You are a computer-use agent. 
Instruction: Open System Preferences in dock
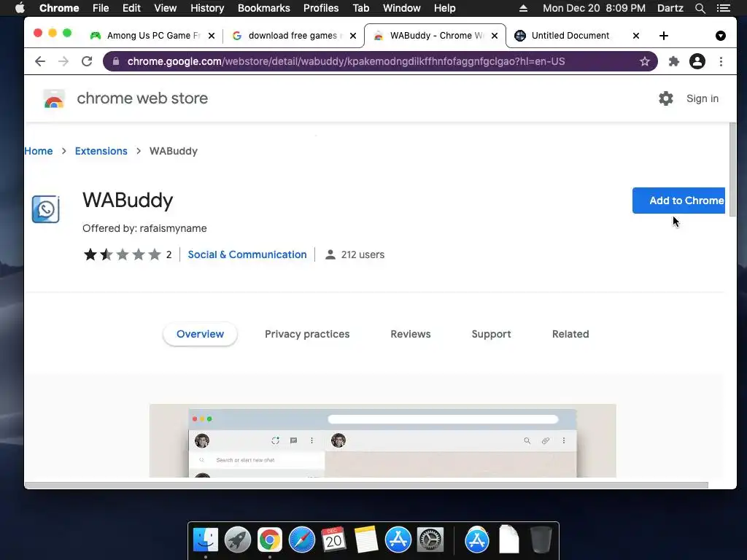430,540
